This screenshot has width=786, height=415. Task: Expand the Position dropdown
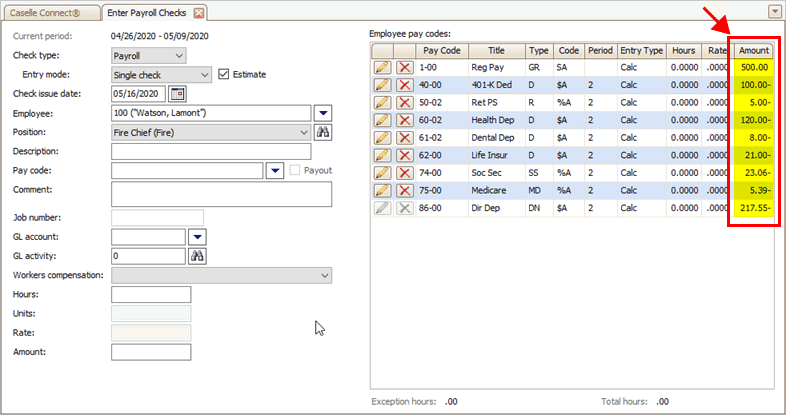coord(304,133)
